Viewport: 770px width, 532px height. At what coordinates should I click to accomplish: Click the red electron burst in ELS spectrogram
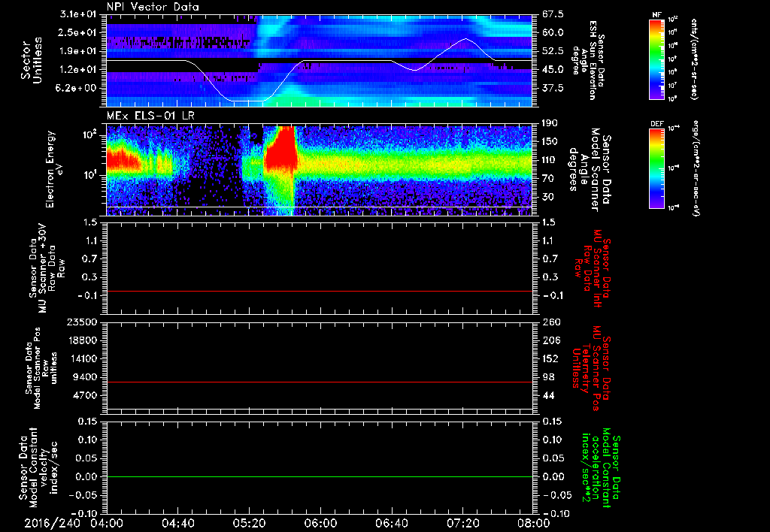click(281, 150)
